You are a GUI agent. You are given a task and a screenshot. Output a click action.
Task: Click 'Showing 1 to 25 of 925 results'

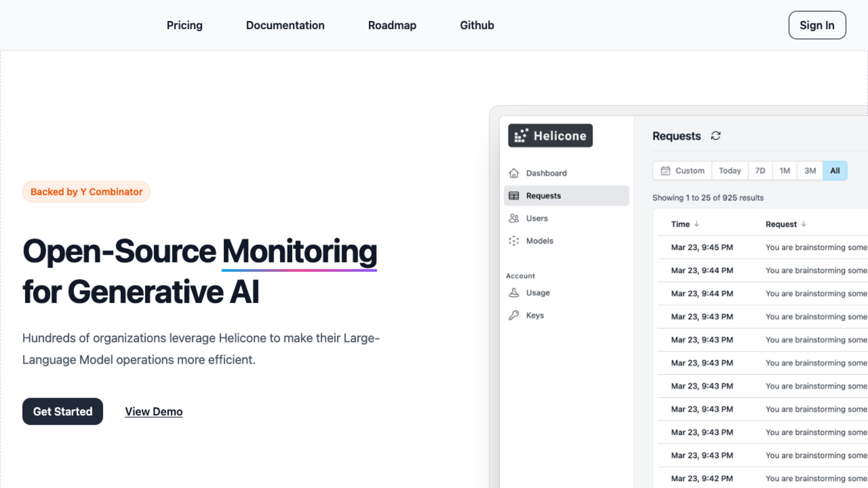(x=708, y=198)
